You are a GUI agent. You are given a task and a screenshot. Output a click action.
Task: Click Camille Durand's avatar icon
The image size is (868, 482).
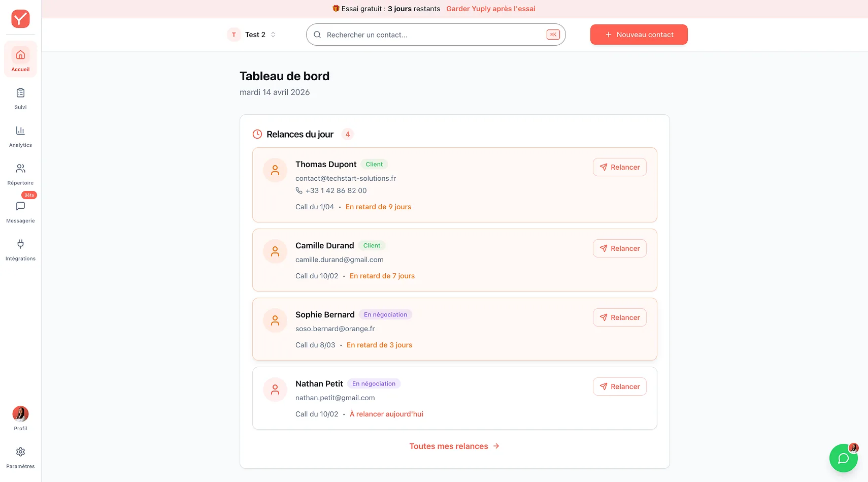(275, 251)
